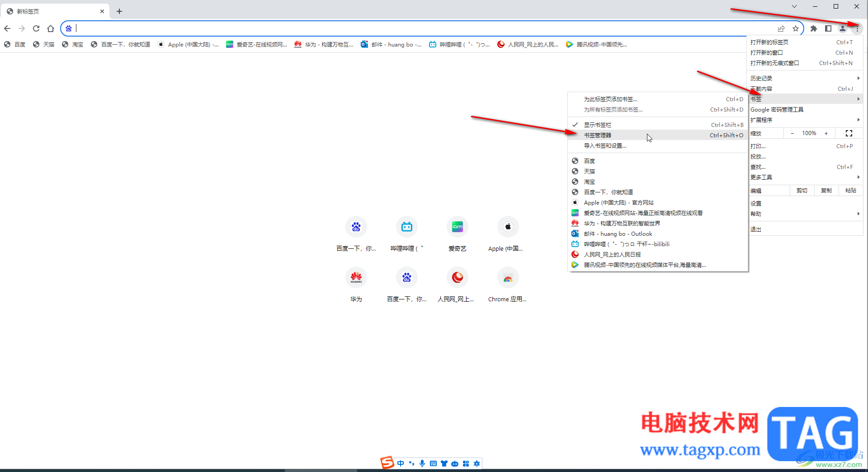Open 百度一下，你就知道 in bookmark submenu
This screenshot has width=868, height=472.
coord(658,192)
